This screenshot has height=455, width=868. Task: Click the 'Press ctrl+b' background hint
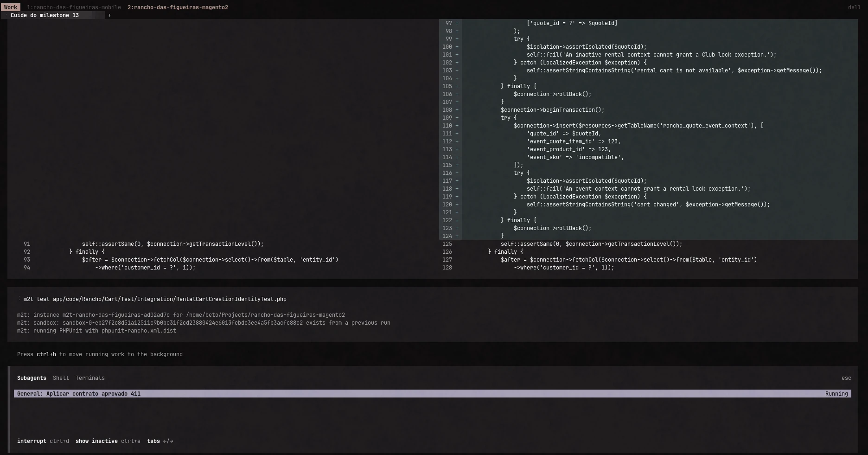(100, 354)
